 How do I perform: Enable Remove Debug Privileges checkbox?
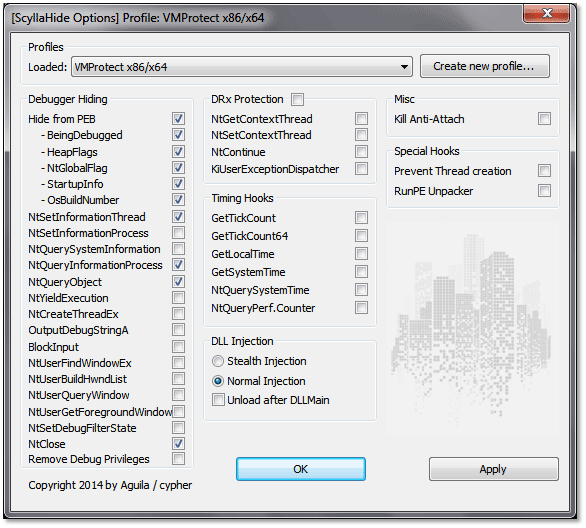click(178, 459)
